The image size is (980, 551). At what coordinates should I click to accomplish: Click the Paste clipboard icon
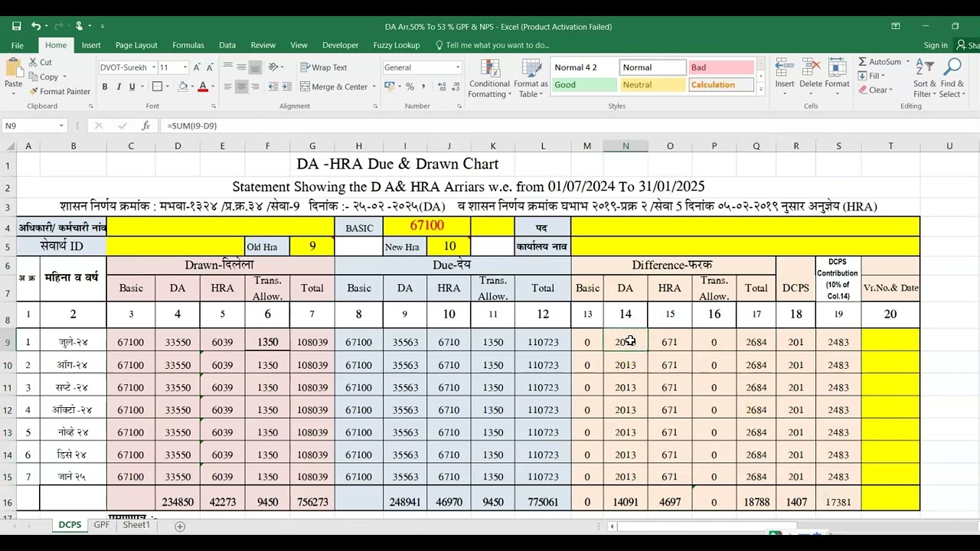(x=13, y=68)
